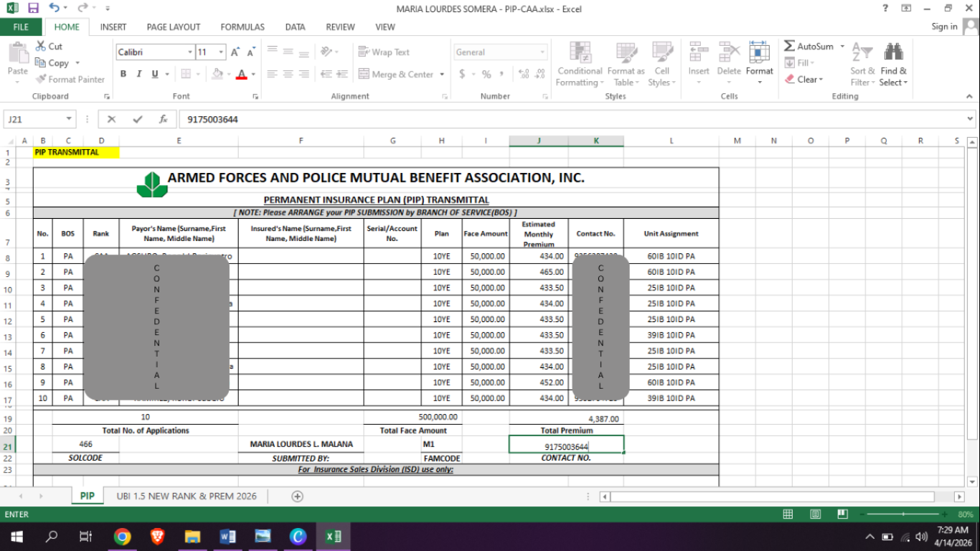
Task: Switch to Page Break Preview in status bar
Action: click(x=842, y=514)
